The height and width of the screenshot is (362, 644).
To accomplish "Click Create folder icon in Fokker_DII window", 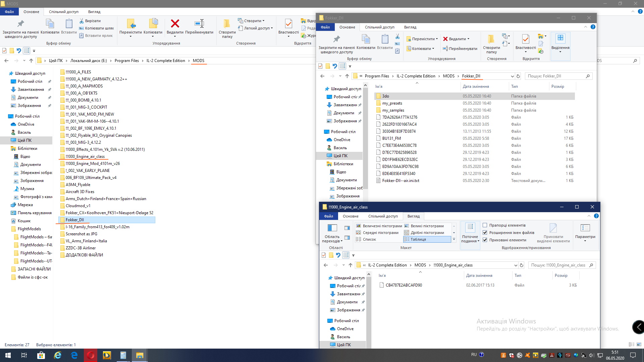I will click(x=491, y=39).
